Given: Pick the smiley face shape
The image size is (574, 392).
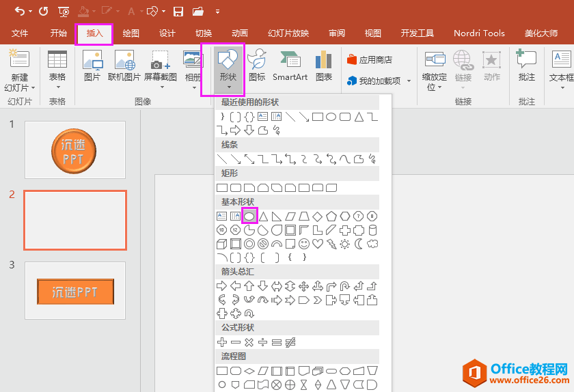Looking at the screenshot, I should pyautogui.click(x=304, y=244).
